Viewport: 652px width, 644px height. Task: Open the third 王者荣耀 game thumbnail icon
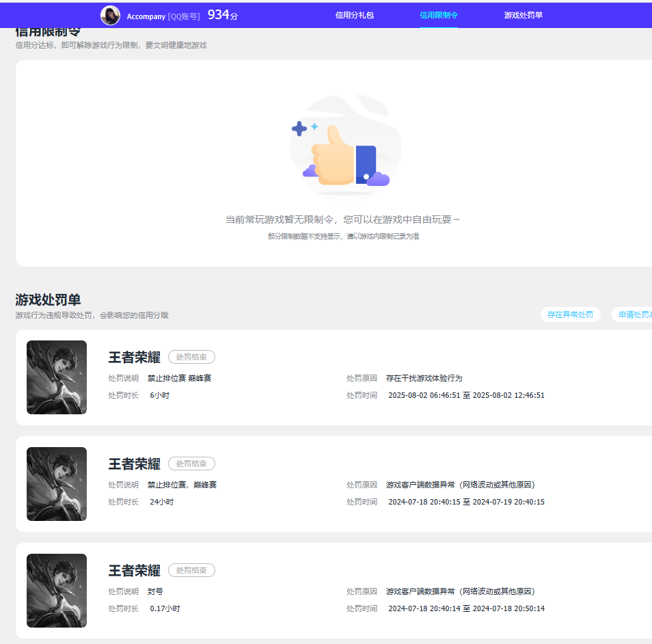coord(57,591)
